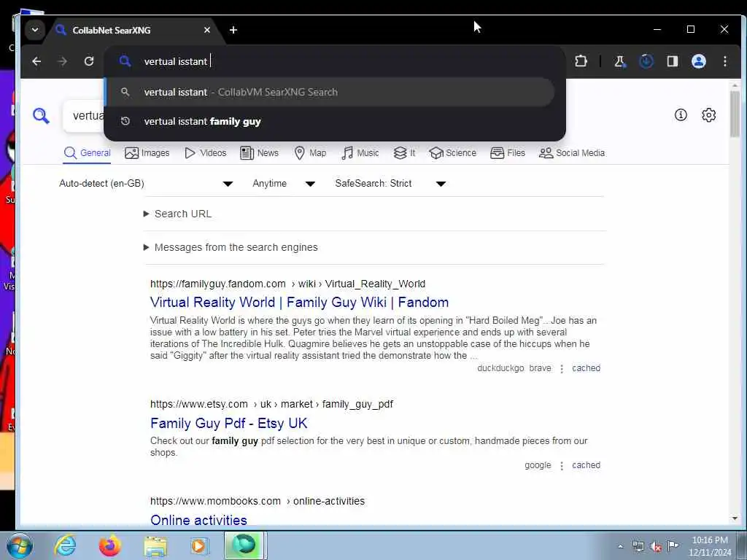Click the active browser taskbar button
The width and height of the screenshot is (747, 560).
(245, 545)
